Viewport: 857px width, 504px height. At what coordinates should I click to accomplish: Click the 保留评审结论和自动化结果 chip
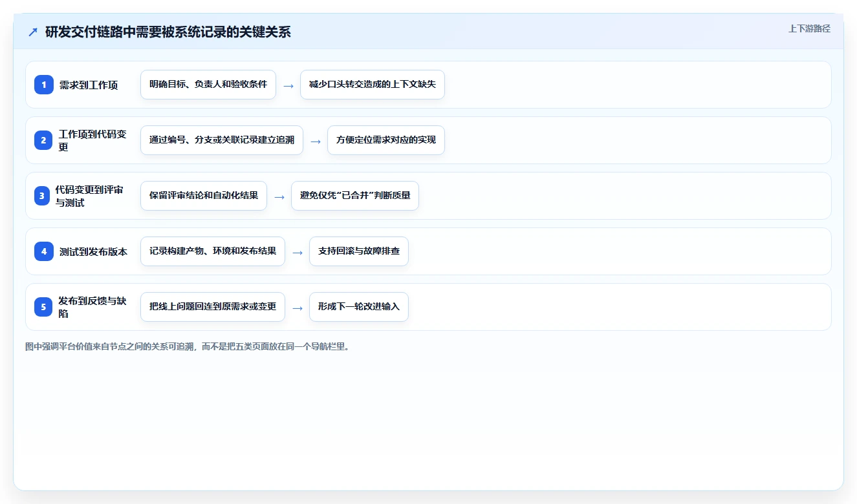[204, 196]
